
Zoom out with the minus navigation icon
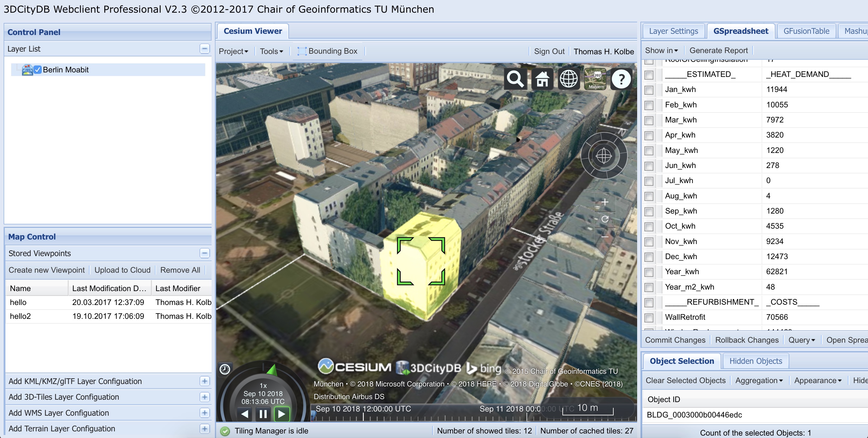(x=605, y=237)
